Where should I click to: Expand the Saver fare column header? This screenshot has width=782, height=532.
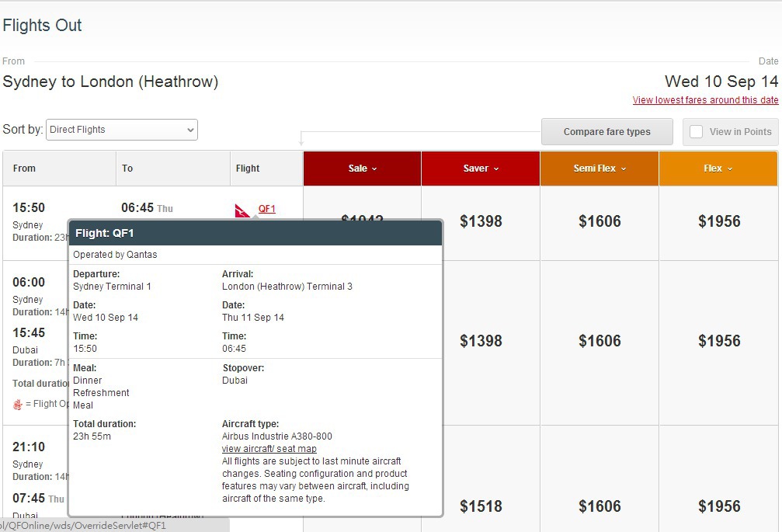pyautogui.click(x=481, y=169)
